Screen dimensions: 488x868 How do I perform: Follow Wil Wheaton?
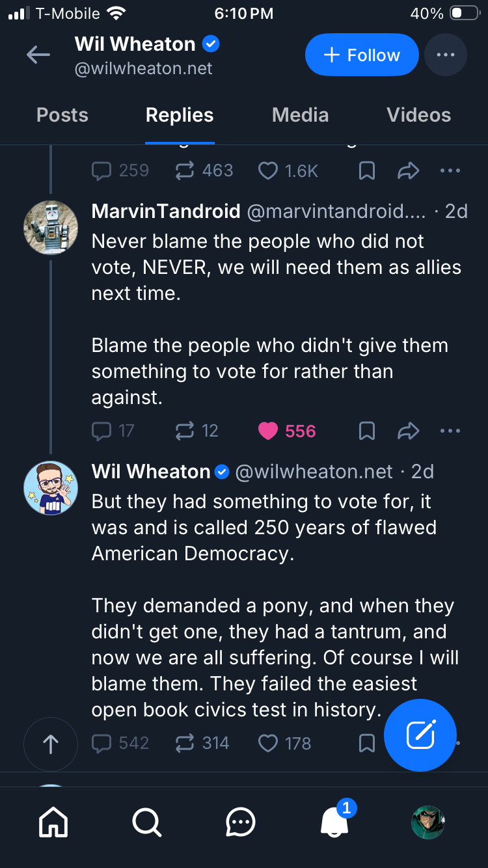click(362, 55)
